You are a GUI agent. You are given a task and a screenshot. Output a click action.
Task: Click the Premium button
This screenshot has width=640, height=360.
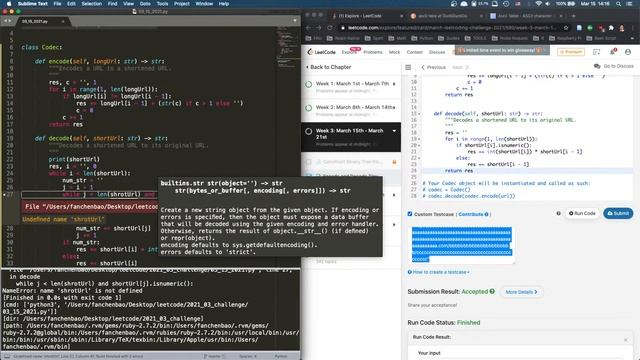[571, 52]
